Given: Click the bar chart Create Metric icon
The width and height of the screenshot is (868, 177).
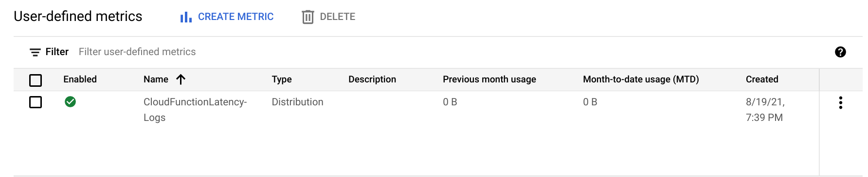Looking at the screenshot, I should tap(186, 17).
